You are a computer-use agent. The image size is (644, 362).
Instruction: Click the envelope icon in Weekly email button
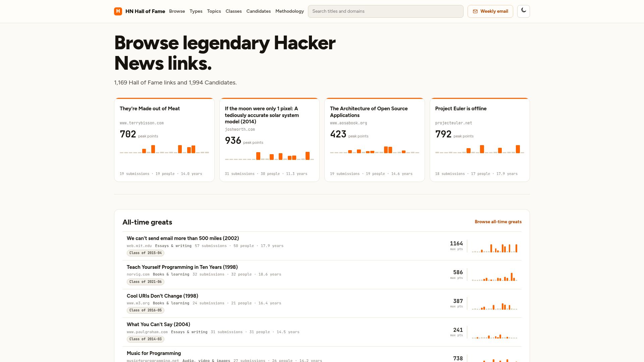pos(475,11)
